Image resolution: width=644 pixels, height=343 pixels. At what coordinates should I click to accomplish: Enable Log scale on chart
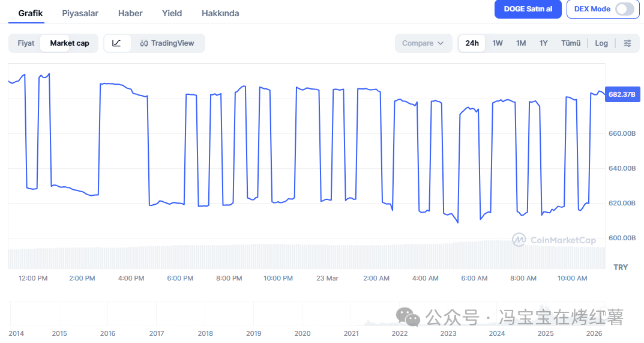coord(601,43)
